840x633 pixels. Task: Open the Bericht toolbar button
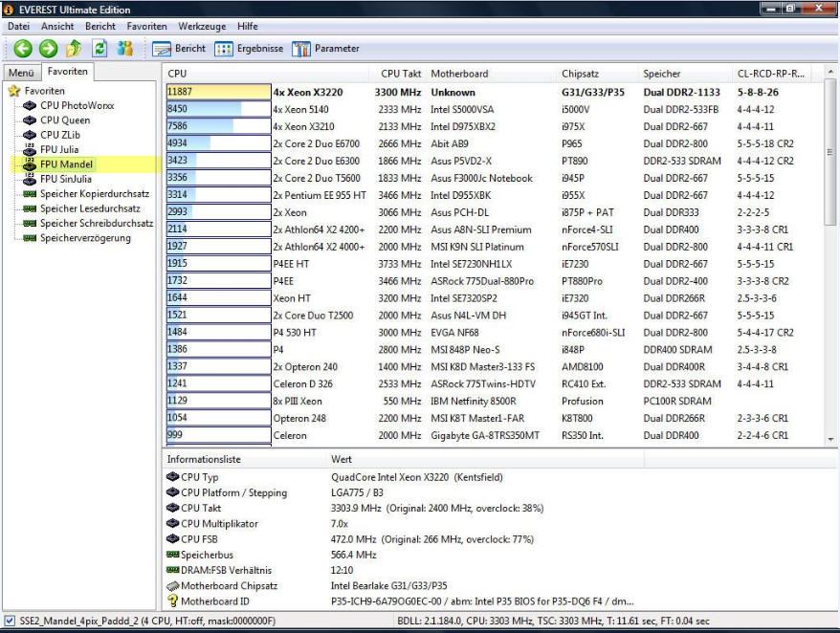pos(178,49)
